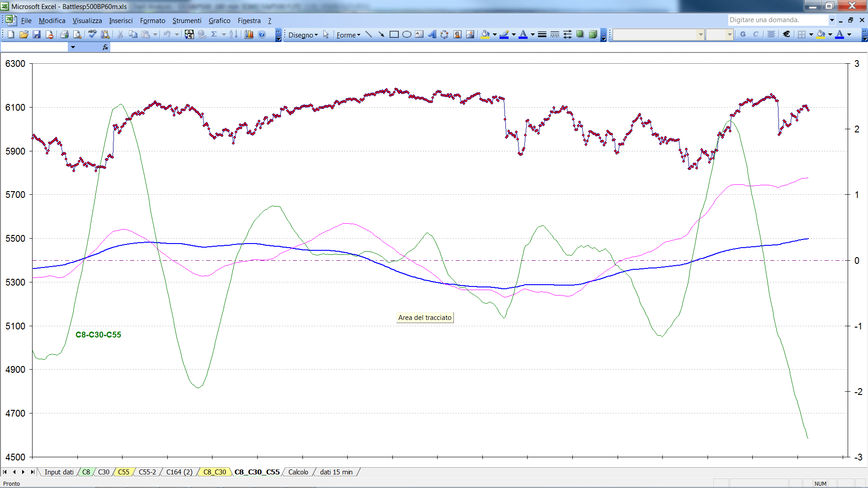Switch to the Input dati sheet tab
This screenshot has height=488, width=868.
59,472
